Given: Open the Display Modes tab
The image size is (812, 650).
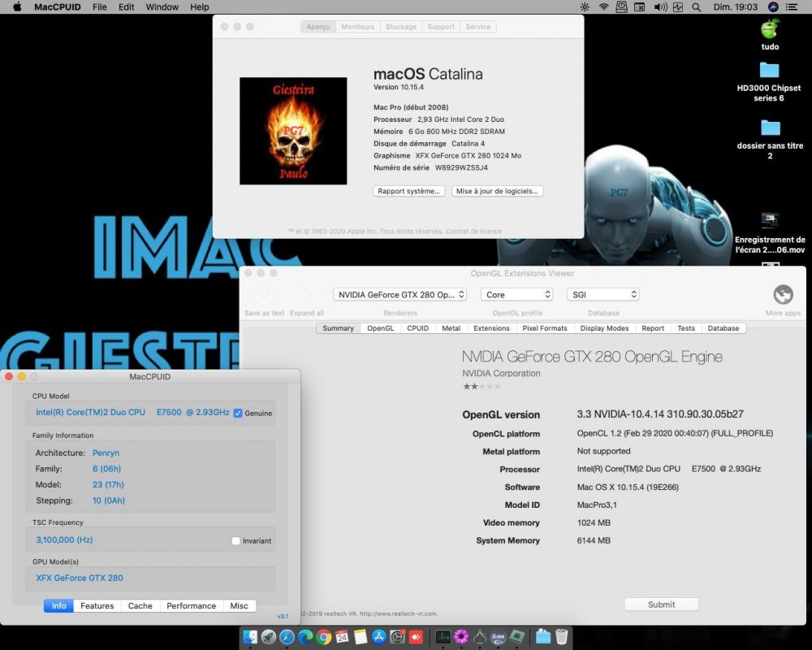Looking at the screenshot, I should point(604,328).
